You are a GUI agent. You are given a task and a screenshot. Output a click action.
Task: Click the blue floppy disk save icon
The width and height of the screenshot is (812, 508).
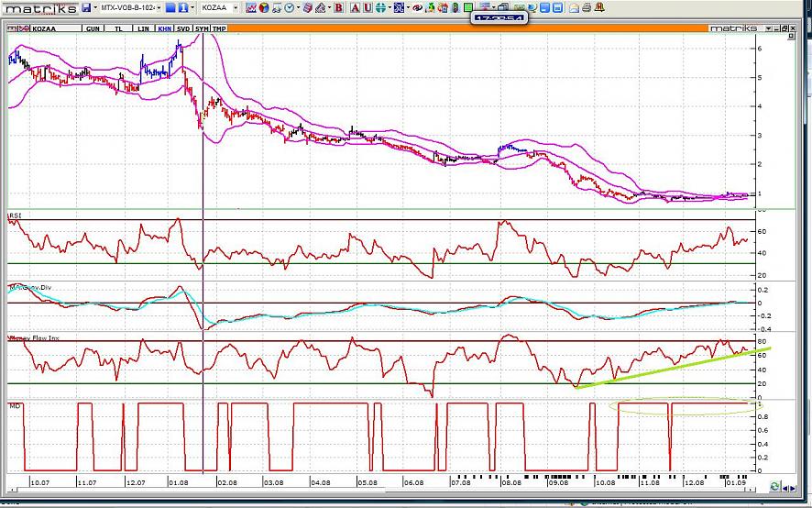86,7
